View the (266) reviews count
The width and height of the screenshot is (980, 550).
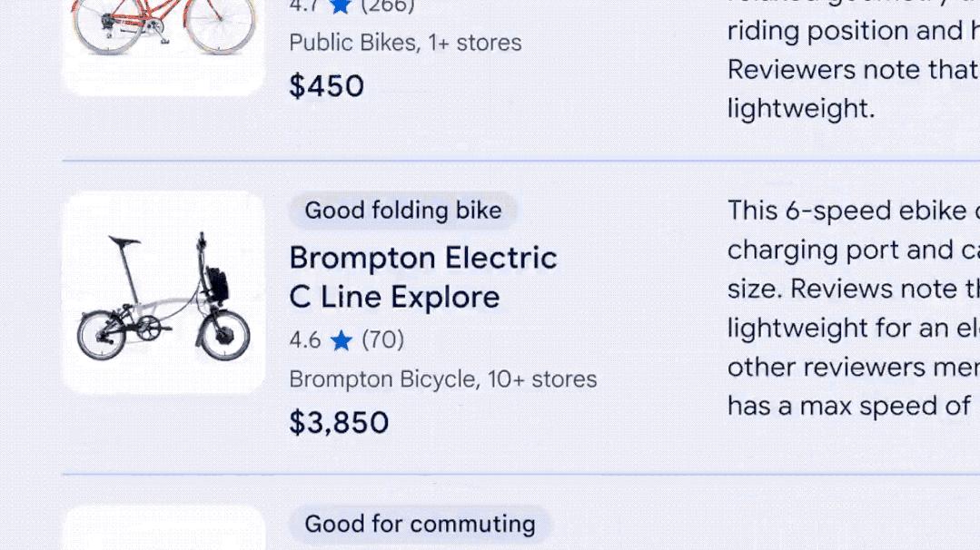tap(387, 6)
